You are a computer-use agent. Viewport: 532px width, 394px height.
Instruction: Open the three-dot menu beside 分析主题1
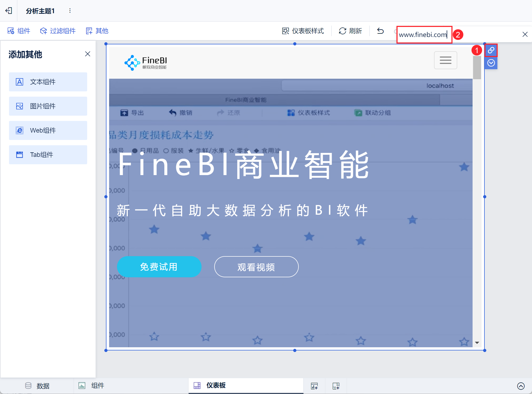70,11
